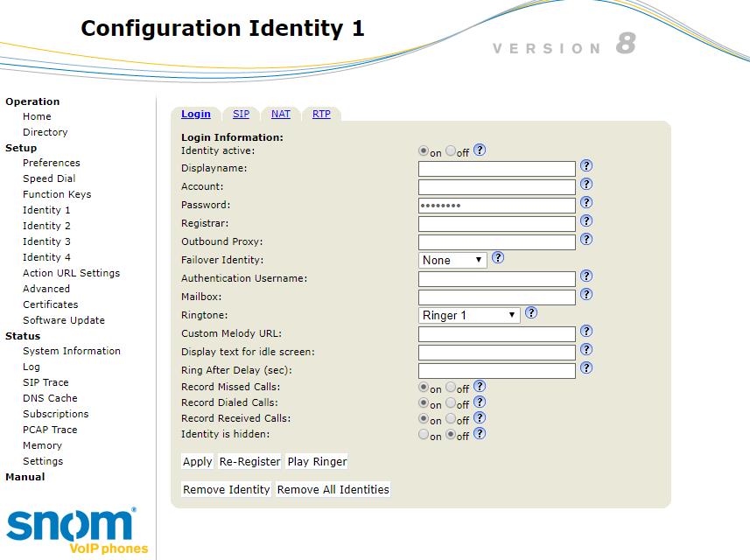Screen dimensions: 750x560
Task: Set Identity active to off
Action: [451, 151]
